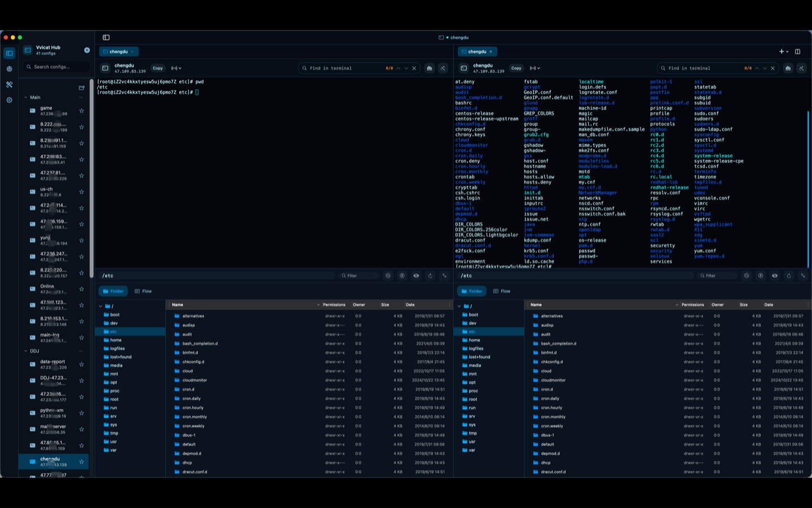
Task: Open the three-dot menu beside Main
Action: (x=81, y=97)
